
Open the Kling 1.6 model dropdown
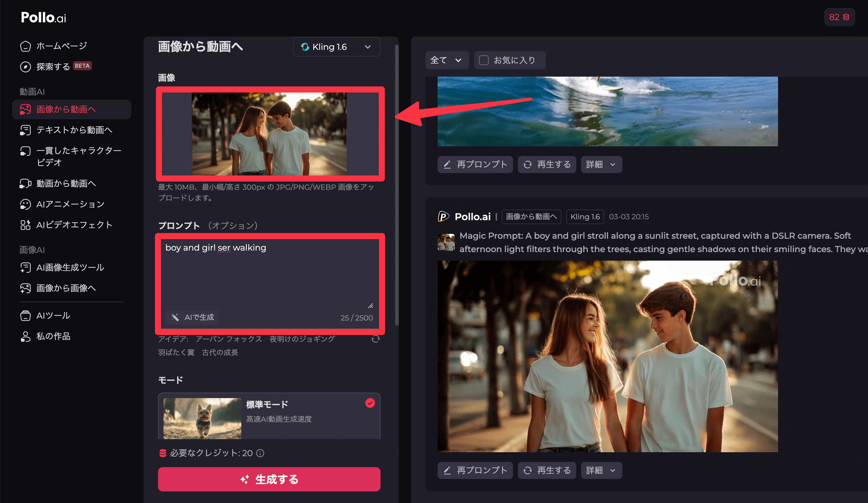coord(336,47)
